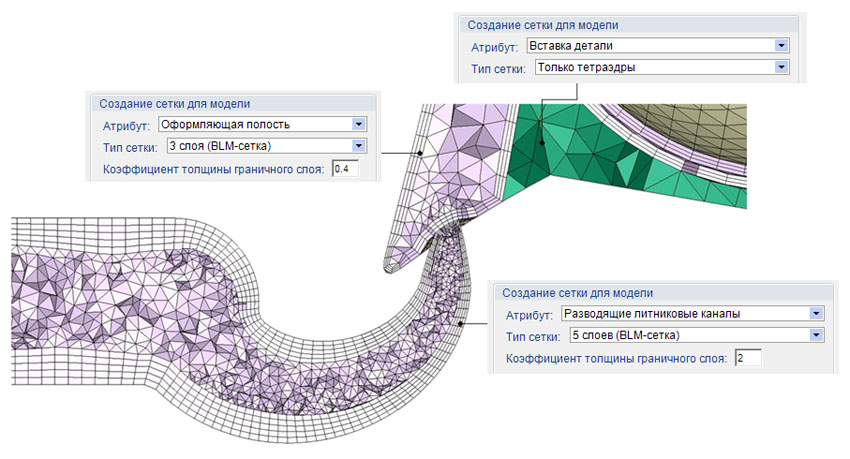Viewport: 850px width, 459px height.
Task: Open the Тип сетки dropdown showing 5 слоев (BLM-сетка)
Action: pyautogui.click(x=816, y=335)
